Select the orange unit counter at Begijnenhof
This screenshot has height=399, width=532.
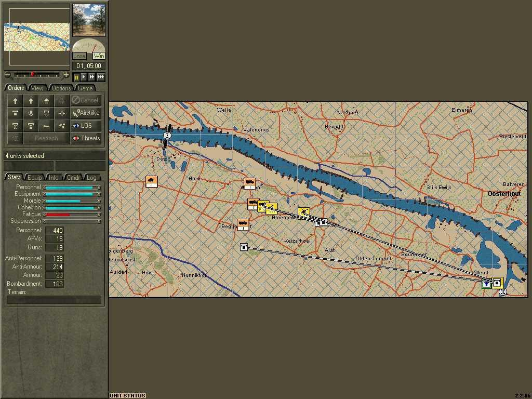[243, 224]
